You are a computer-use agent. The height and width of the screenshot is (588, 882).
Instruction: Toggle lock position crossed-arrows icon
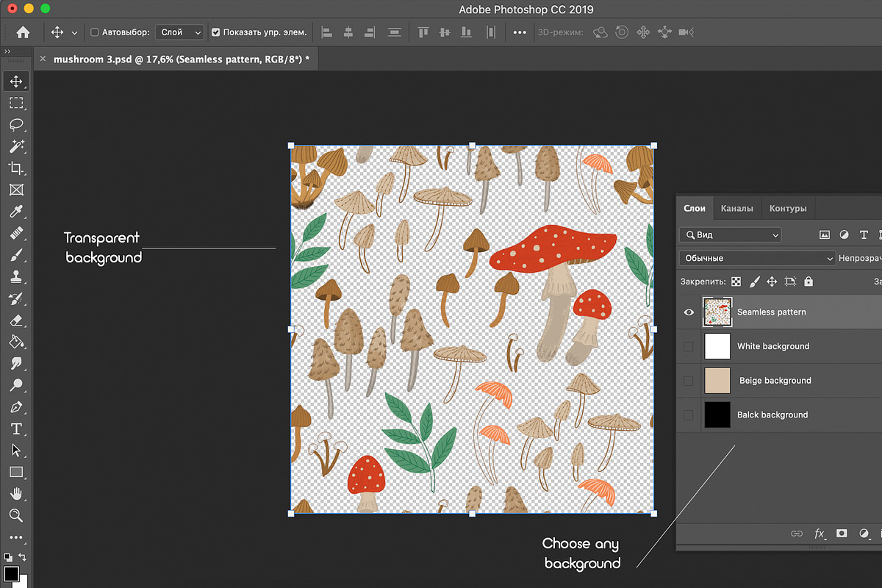[772, 282]
